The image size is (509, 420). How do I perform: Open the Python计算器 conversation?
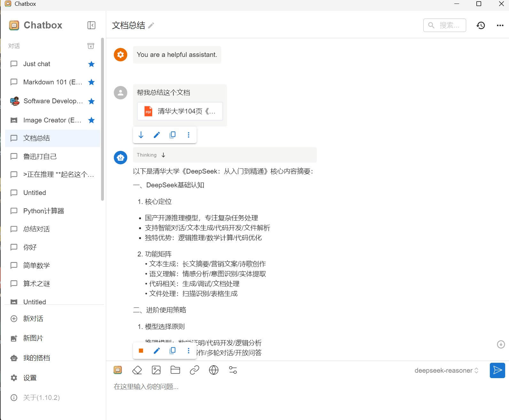[43, 211]
